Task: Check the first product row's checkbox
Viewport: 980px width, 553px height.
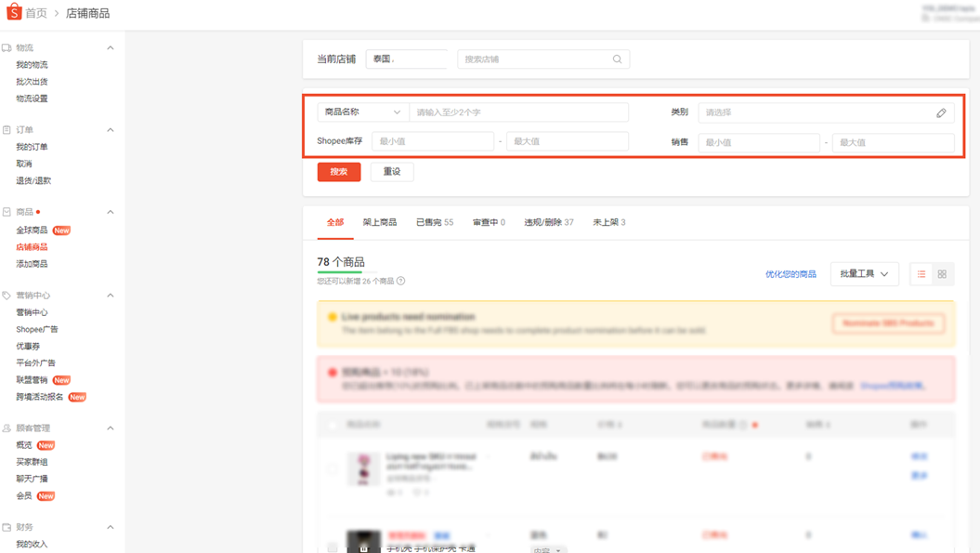Action: [x=332, y=467]
